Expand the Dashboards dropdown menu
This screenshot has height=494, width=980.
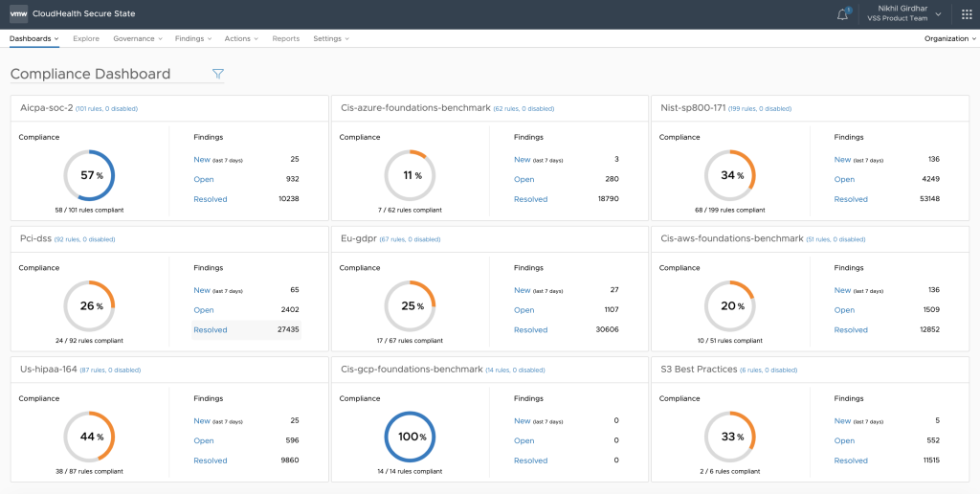click(x=33, y=39)
